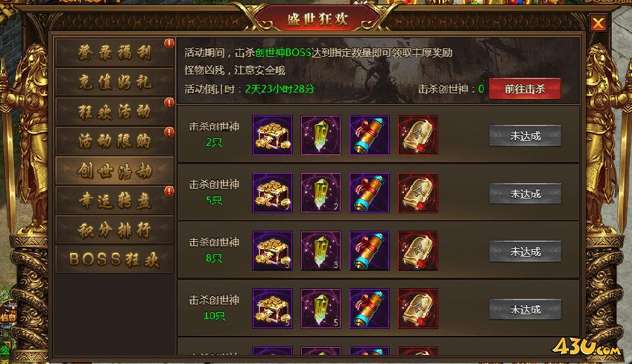Click 未达成 button for the 8只 reward
The image size is (632, 364).
(x=525, y=251)
